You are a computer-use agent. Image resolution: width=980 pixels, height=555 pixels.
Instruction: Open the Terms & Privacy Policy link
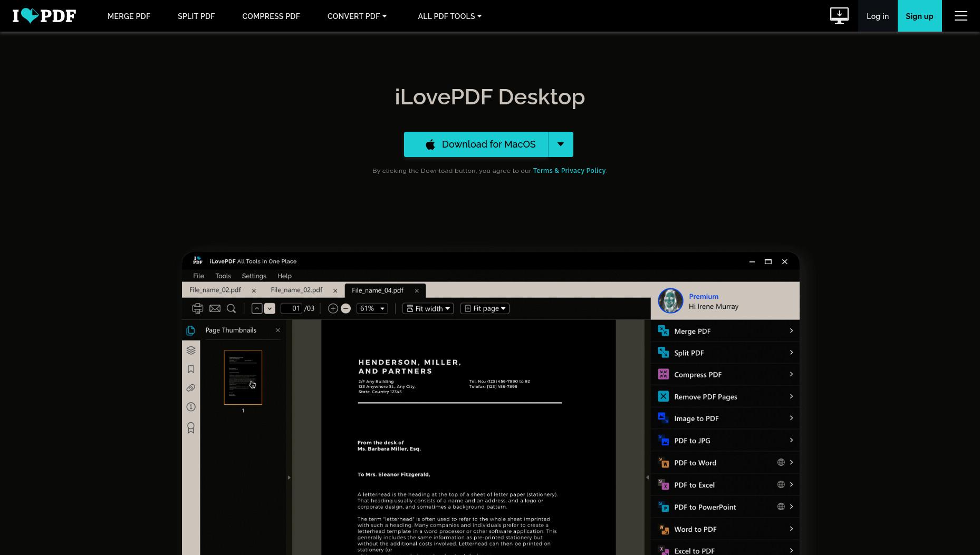[569, 171]
